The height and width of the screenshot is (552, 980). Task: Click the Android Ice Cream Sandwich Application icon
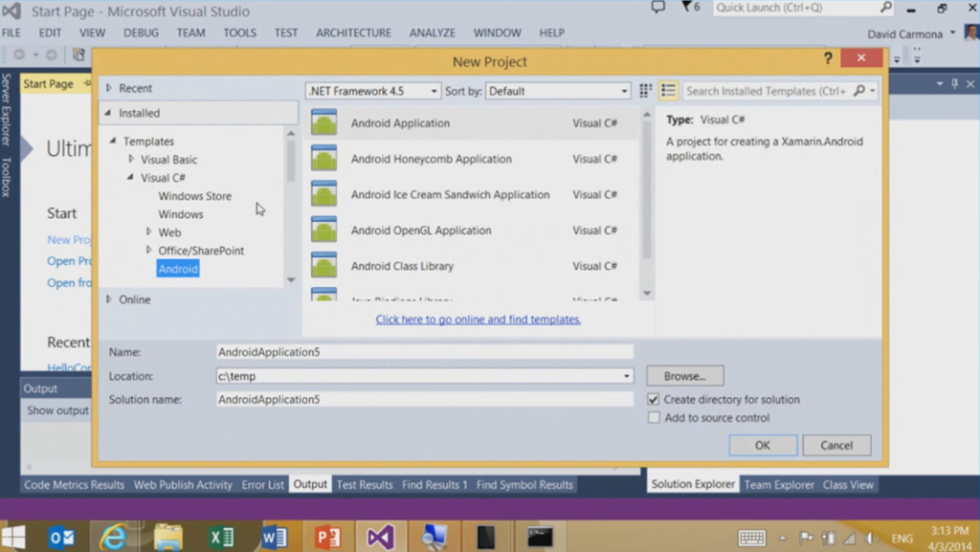(x=323, y=193)
